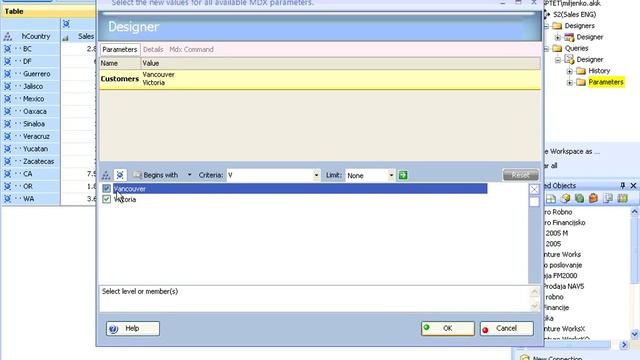This screenshot has width=640, height=360.
Task: Click the Queries folder icon in the tree
Action: click(557, 48)
